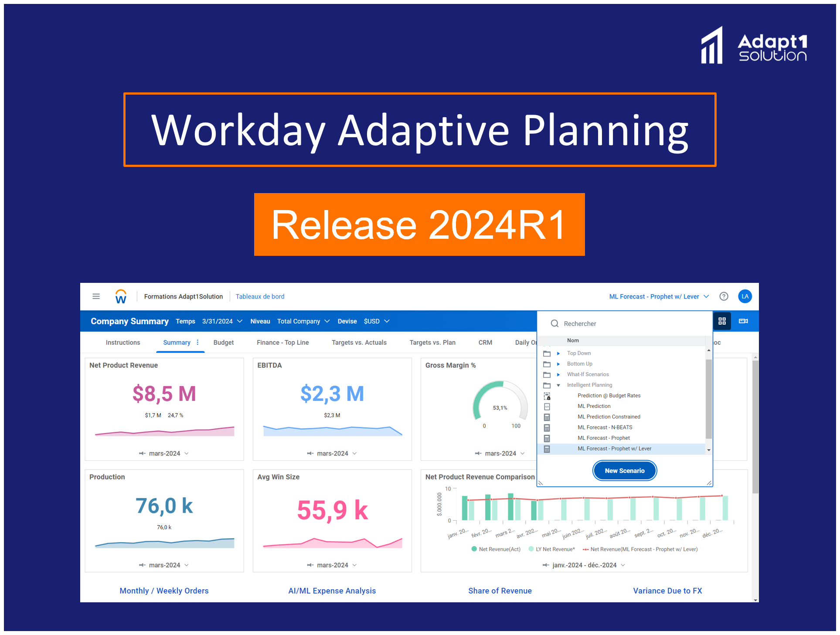
Task: Click the LY Net Revenue* legend swatch
Action: 531,549
